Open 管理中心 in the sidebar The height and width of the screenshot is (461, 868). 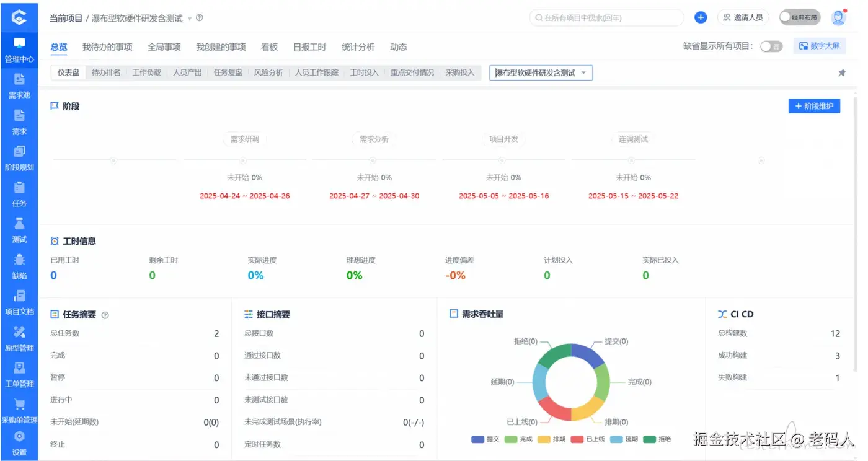[x=19, y=50]
